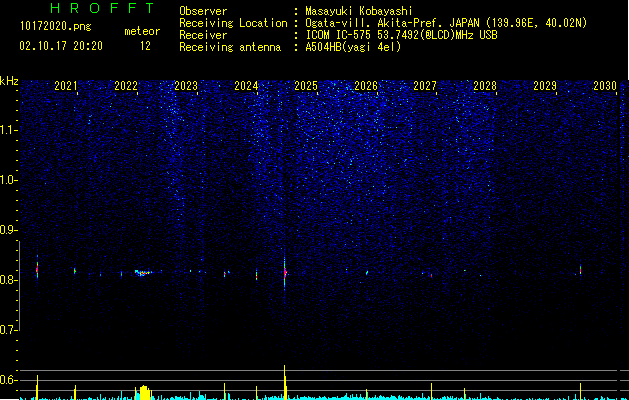Screen dimensions: 629x400
Task: Click the 2027 time axis marker
Action: pos(424,85)
